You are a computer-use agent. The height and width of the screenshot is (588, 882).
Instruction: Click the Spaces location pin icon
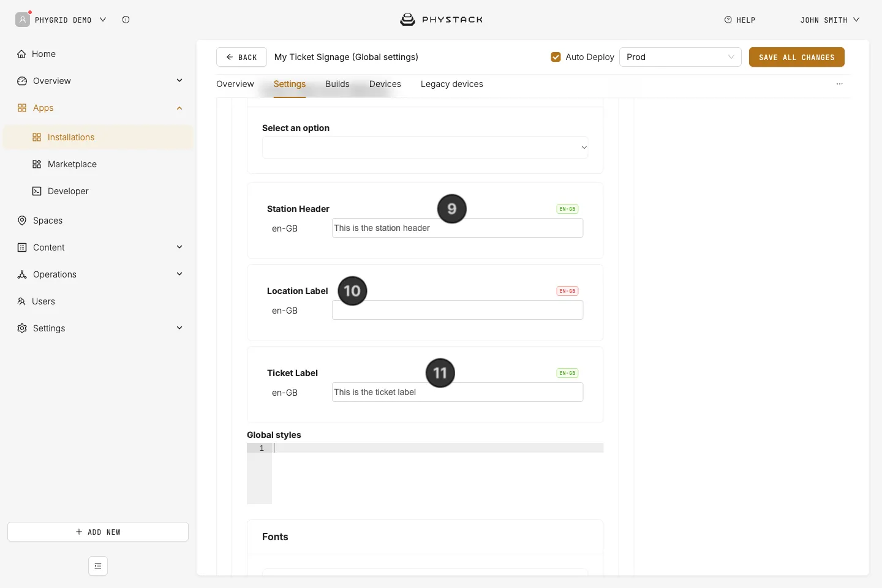point(22,221)
